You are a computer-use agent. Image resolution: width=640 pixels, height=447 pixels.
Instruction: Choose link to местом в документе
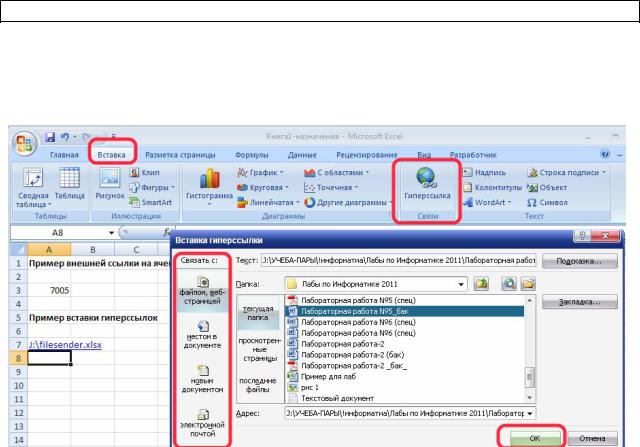pyautogui.click(x=203, y=335)
